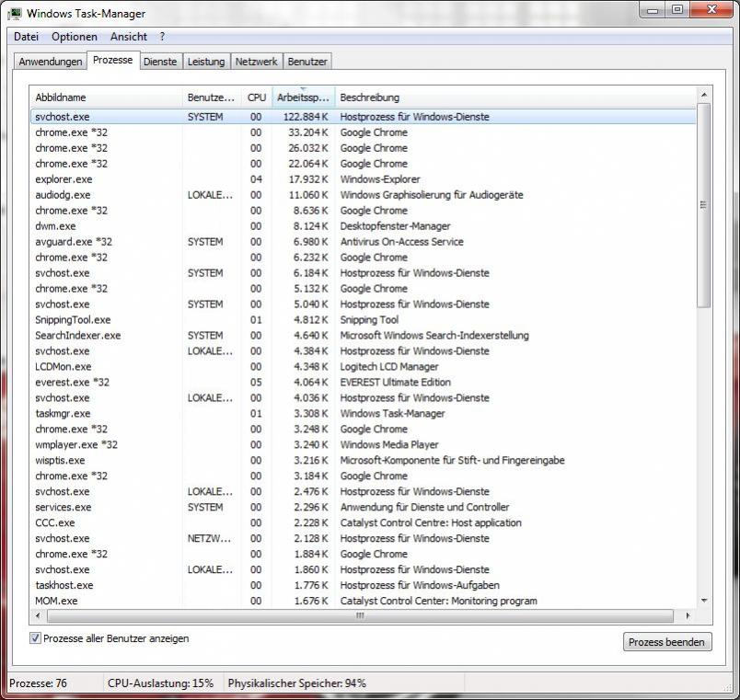Select the SnippingTool.exe process row
The image size is (740, 700).
363,320
